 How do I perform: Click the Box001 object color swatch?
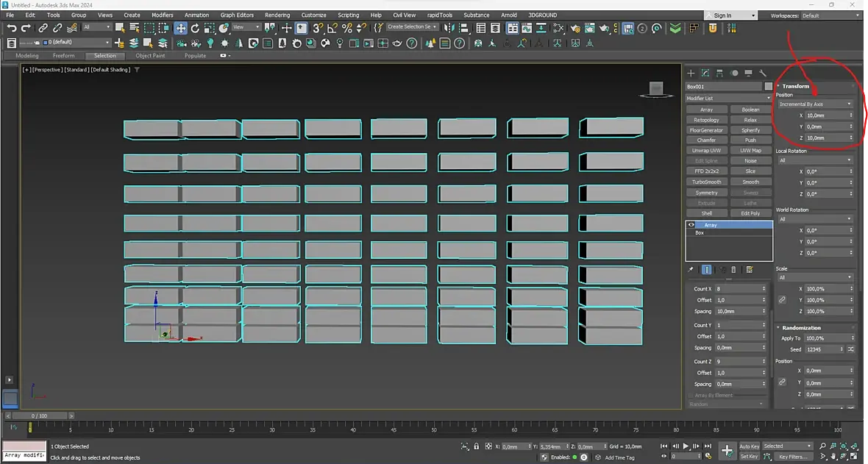point(768,87)
